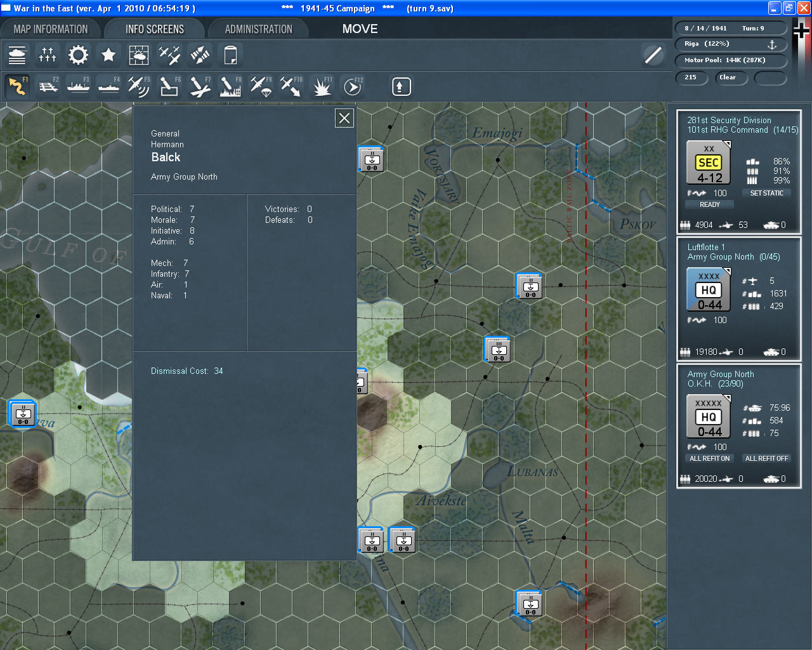Click the Victories: 0 stat
Viewport: 812px width, 650px height.
[289, 209]
